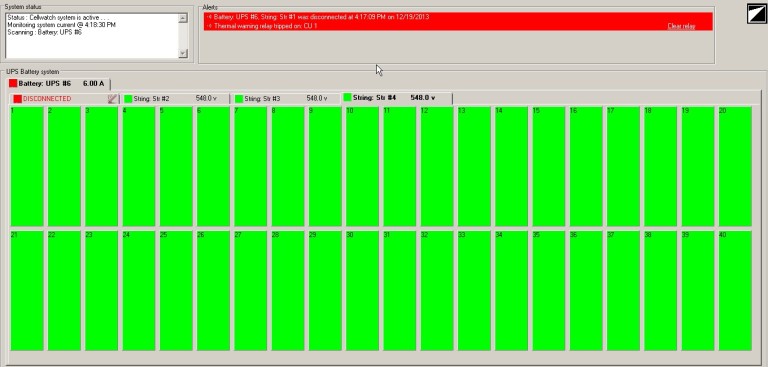Select battery cell 30

click(x=362, y=291)
